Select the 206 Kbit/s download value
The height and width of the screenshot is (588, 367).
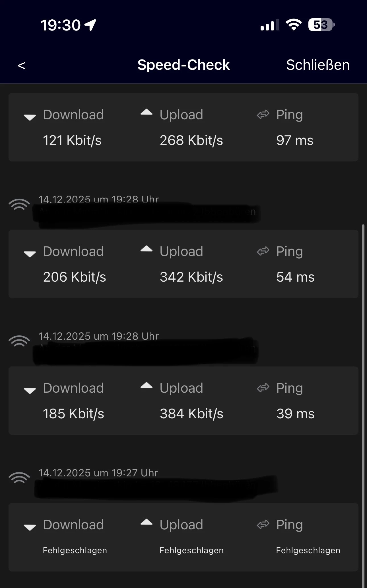click(x=75, y=277)
